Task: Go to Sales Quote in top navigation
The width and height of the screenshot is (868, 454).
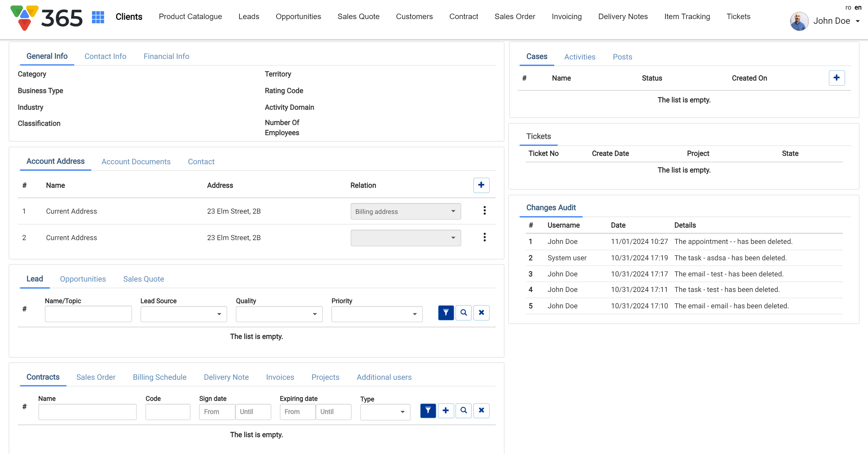Action: point(358,16)
